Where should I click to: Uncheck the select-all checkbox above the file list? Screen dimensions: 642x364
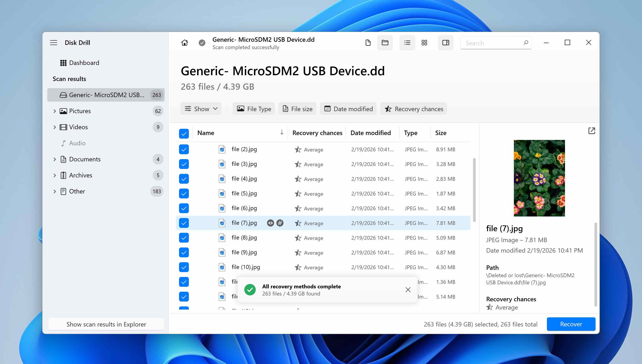click(x=184, y=134)
